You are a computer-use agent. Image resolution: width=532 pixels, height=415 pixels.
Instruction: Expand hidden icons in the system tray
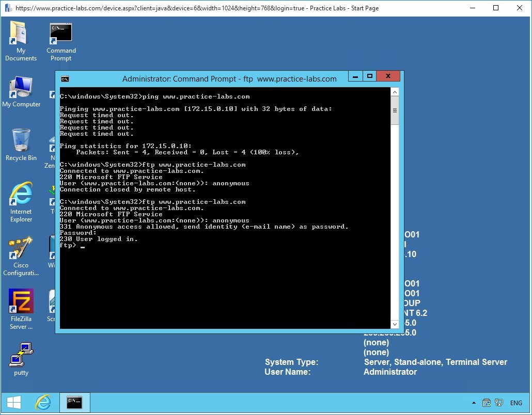click(474, 403)
